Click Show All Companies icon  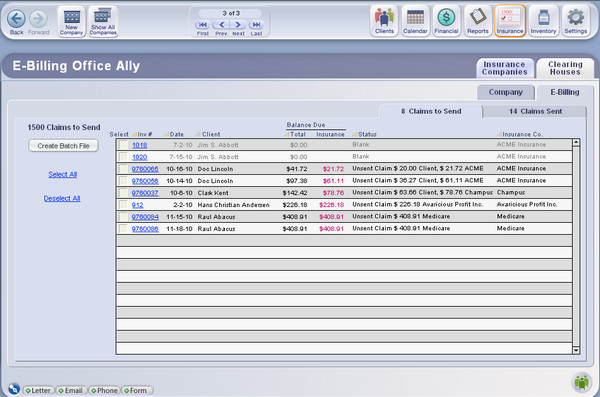point(103,21)
